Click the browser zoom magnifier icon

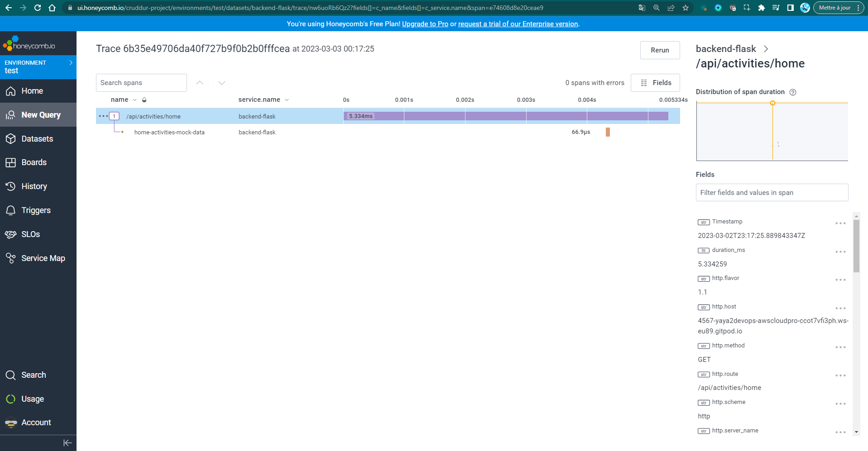coord(657,8)
